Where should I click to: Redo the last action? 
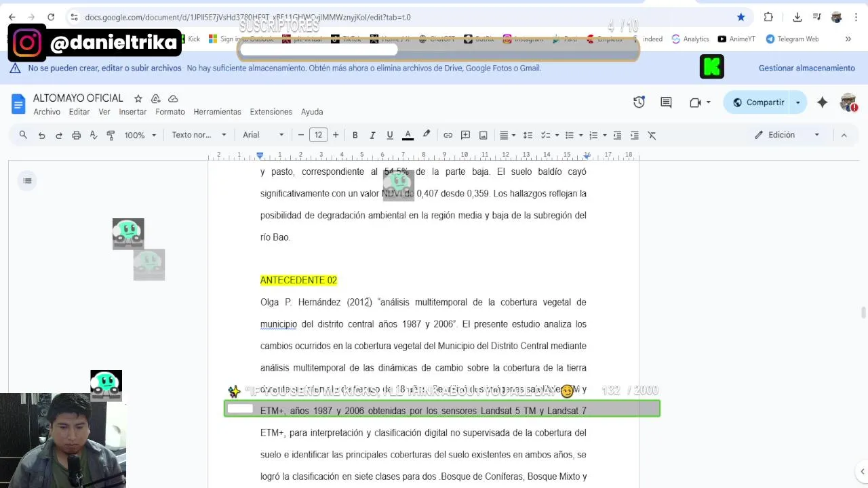tap(59, 135)
